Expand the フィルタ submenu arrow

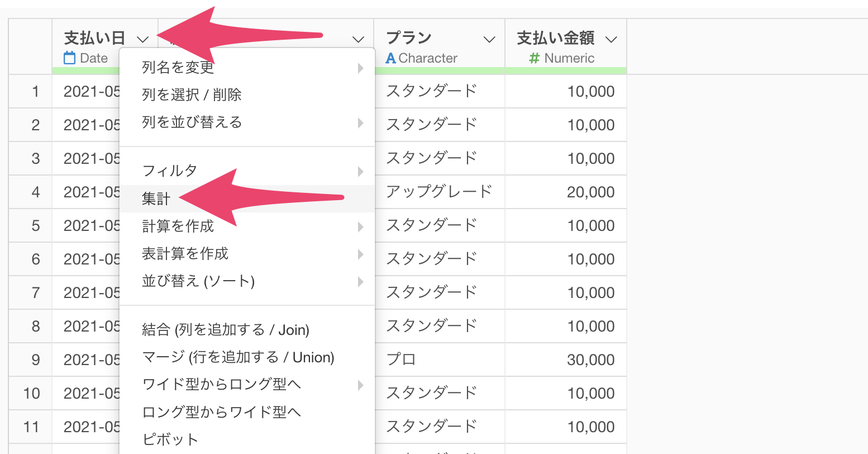click(x=361, y=171)
